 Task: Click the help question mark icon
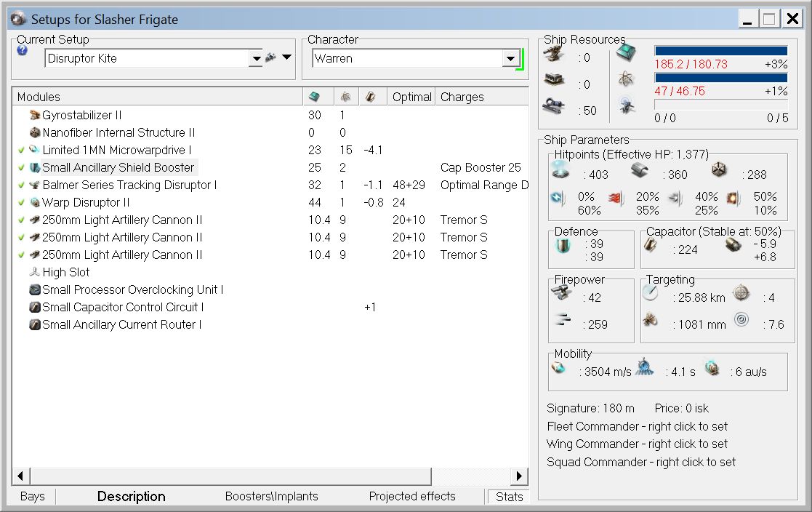[22, 50]
